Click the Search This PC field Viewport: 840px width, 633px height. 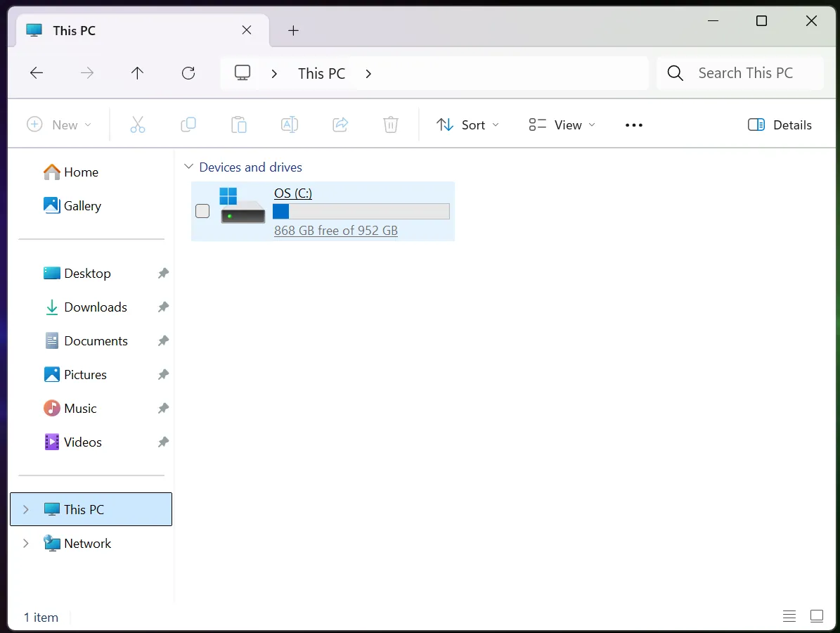click(745, 73)
